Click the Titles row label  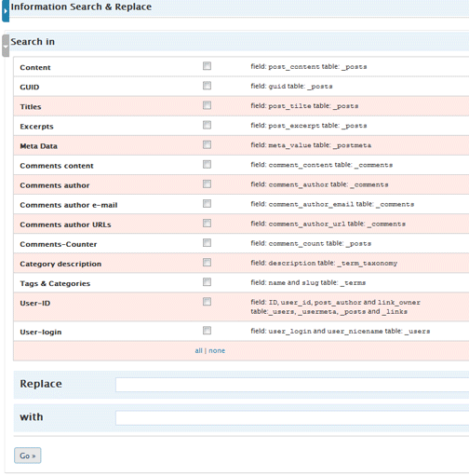click(x=31, y=107)
